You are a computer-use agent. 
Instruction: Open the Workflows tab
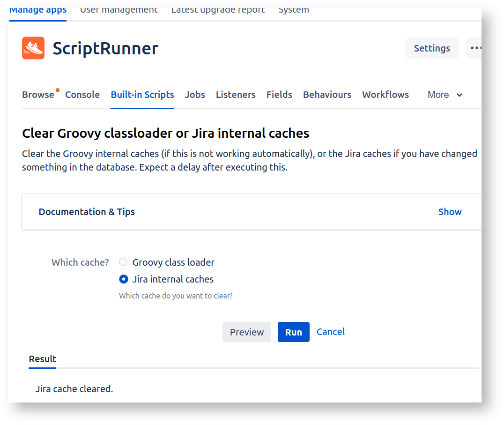click(385, 95)
